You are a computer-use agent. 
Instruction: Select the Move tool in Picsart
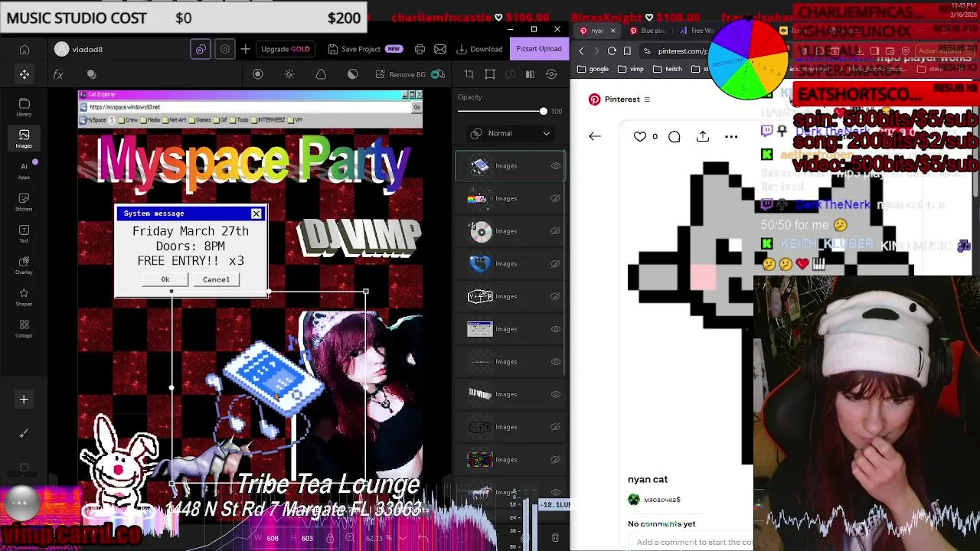[24, 74]
